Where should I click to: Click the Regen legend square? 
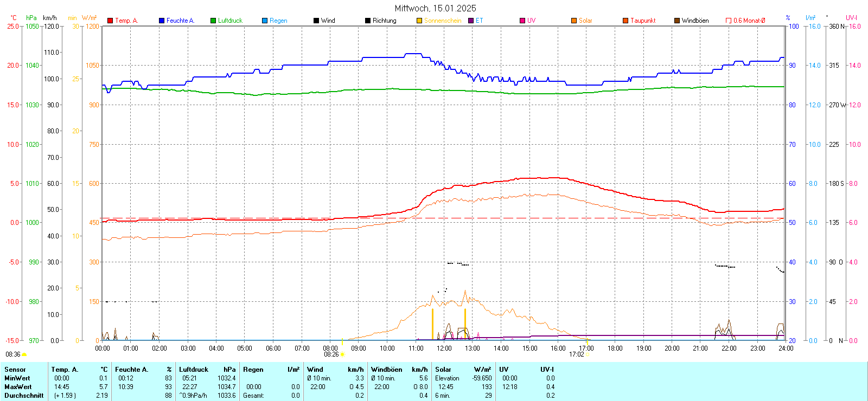[265, 21]
